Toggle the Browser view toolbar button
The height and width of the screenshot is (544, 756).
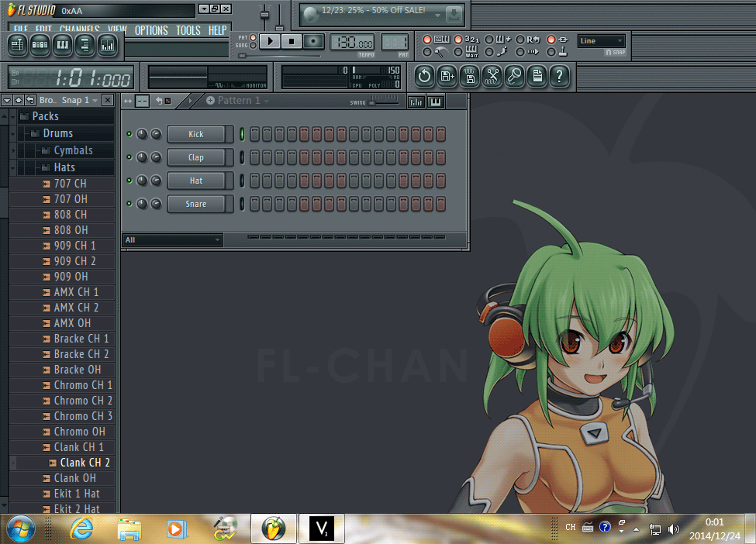tap(85, 45)
